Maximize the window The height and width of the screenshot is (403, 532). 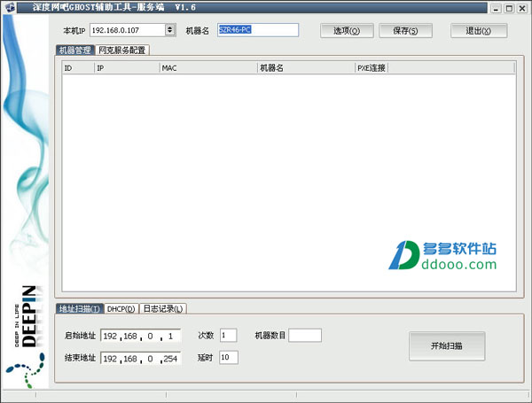coord(509,9)
